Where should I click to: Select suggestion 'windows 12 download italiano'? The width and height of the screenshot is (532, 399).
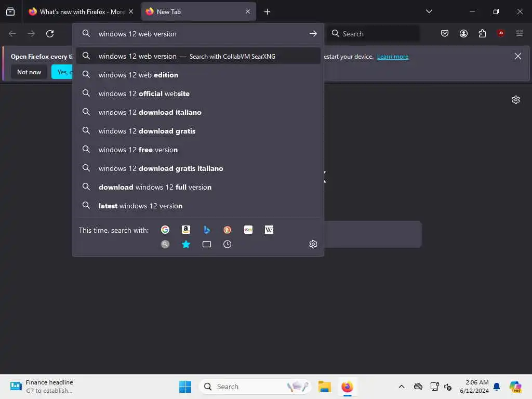pyautogui.click(x=198, y=112)
